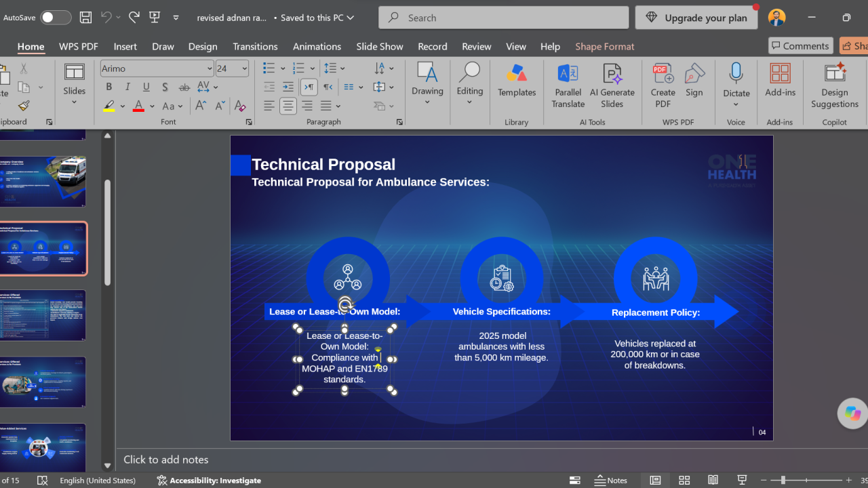Increase font size with the larger A icon
The height and width of the screenshot is (488, 868).
[201, 106]
